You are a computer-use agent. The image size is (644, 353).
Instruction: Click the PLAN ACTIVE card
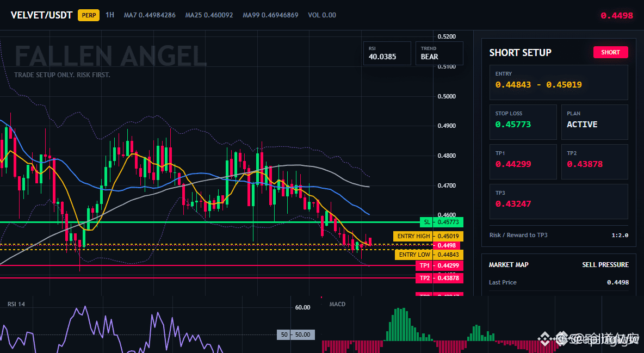pos(595,122)
